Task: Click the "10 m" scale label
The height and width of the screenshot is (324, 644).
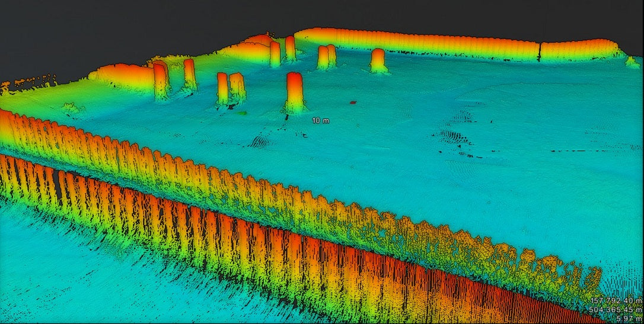Action: tap(320, 120)
